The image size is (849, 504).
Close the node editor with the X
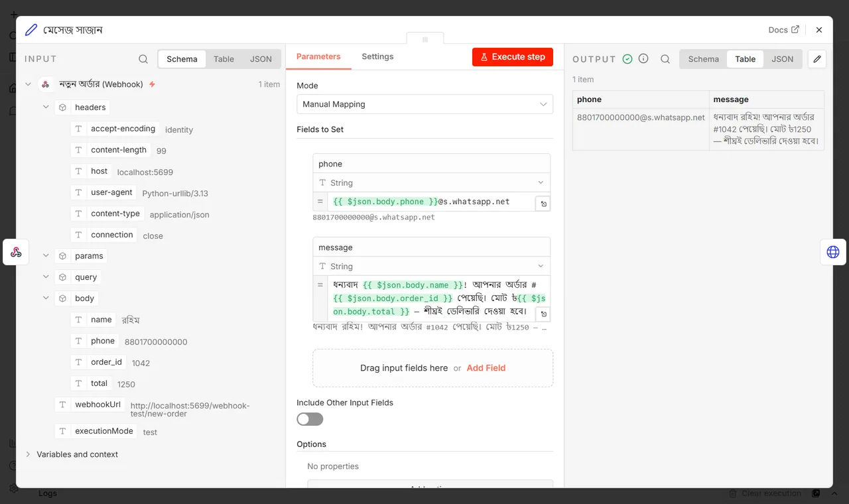pos(819,30)
